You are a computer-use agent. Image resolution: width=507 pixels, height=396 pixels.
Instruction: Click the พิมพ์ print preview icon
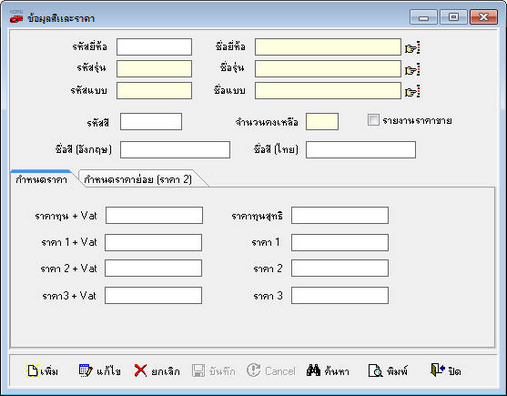pyautogui.click(x=375, y=370)
